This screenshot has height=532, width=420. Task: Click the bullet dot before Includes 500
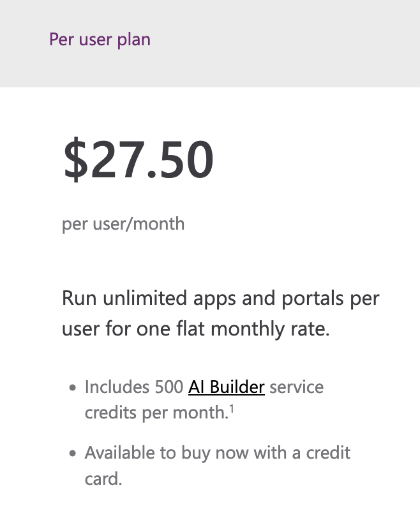(x=72, y=388)
